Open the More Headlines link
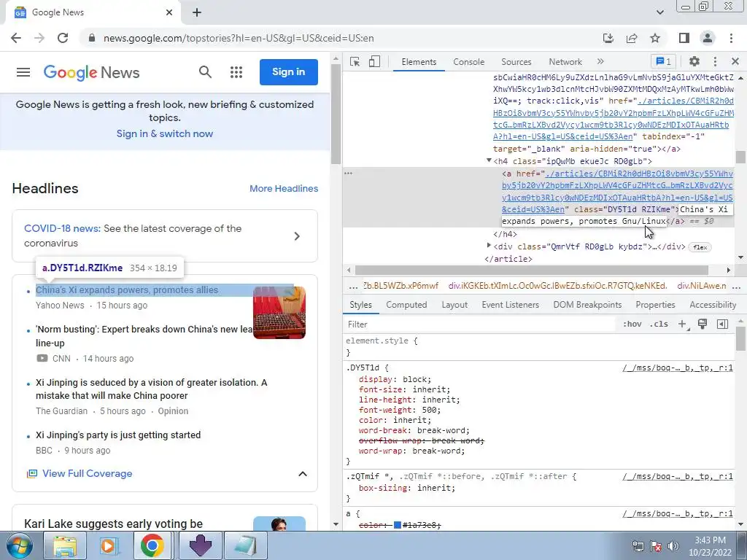The width and height of the screenshot is (747, 560). 284,189
